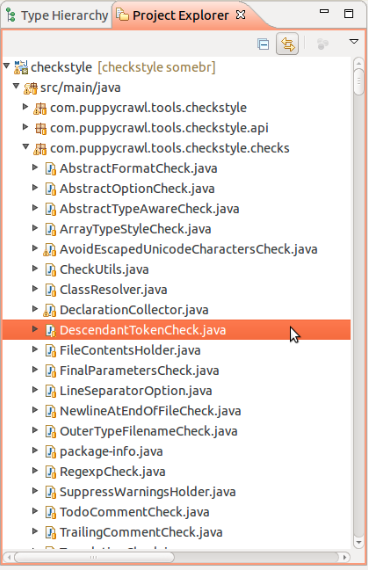The width and height of the screenshot is (368, 570).
Task: Click the TodoCommentCheck.java file icon
Action: (x=50, y=512)
